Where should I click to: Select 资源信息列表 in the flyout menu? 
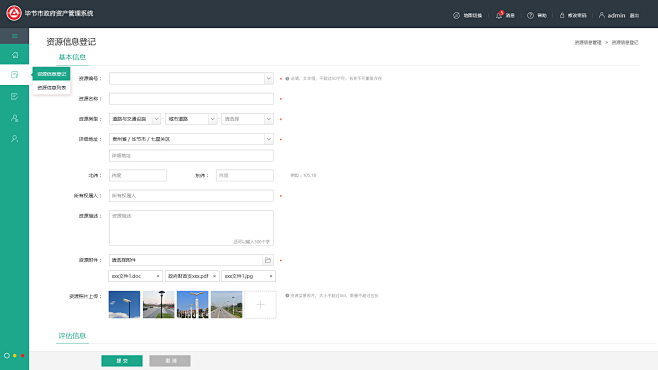pyautogui.click(x=52, y=88)
